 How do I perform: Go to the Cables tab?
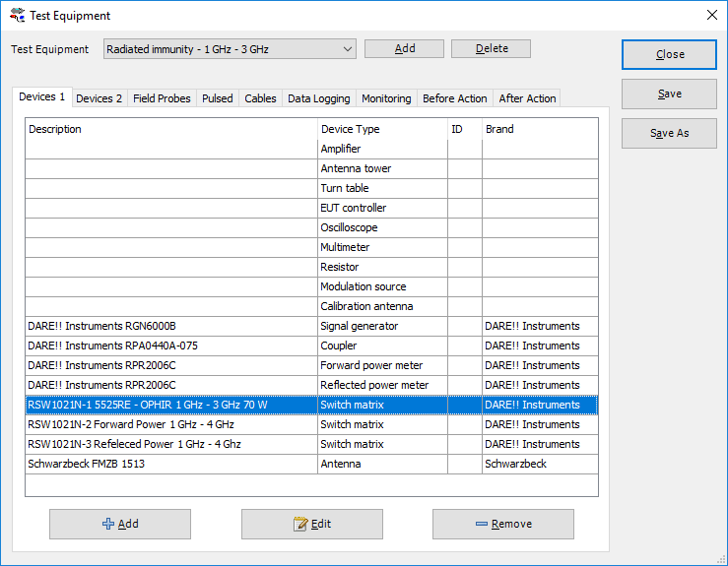pos(260,98)
